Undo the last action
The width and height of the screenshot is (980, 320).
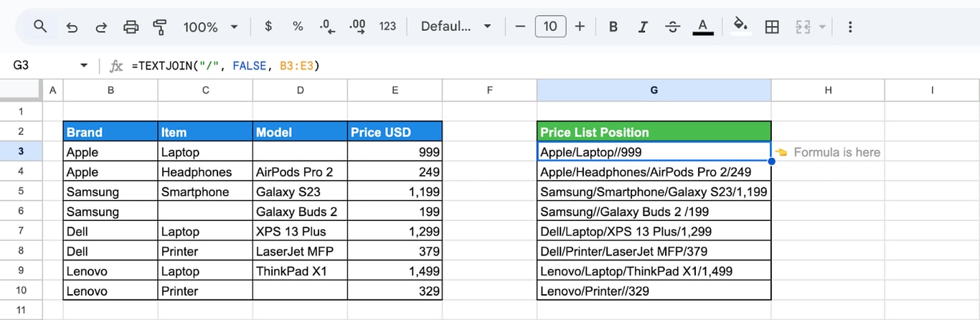(72, 27)
